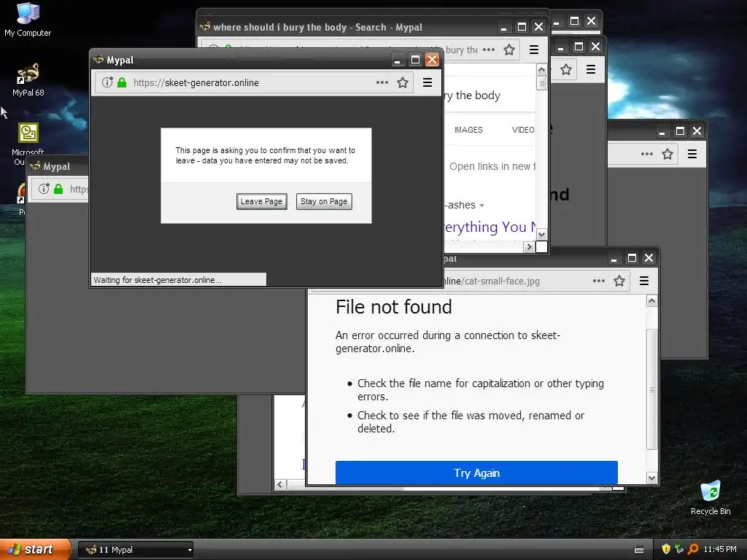Open hamburger menu in bury the body search window
Image resolution: width=747 pixels, height=560 pixels.
click(534, 50)
